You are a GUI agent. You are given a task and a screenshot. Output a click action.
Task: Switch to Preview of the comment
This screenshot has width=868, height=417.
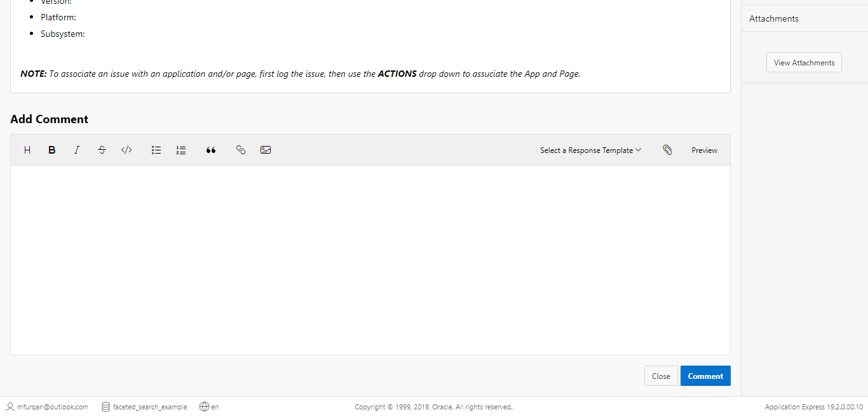point(704,150)
